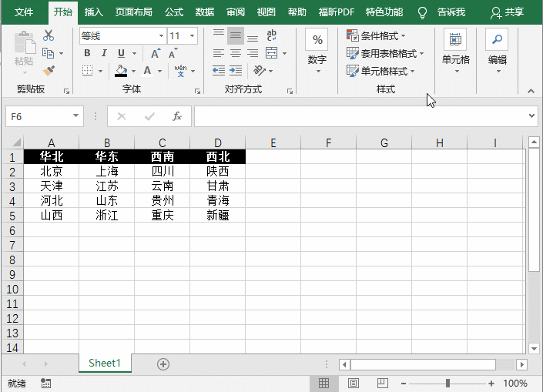Switch to Page Layout (页面布局) tab

(x=134, y=12)
